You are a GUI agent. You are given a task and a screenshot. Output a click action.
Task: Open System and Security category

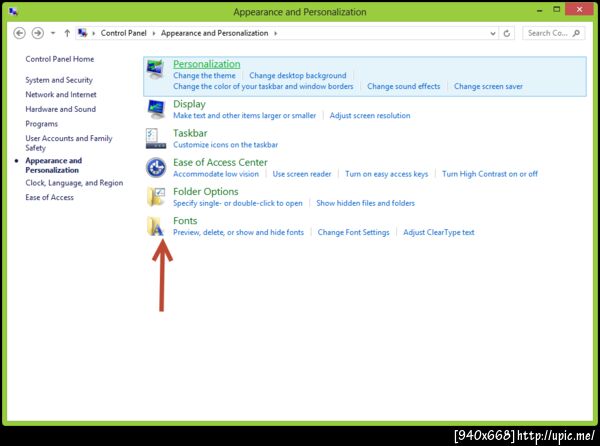[x=59, y=80]
